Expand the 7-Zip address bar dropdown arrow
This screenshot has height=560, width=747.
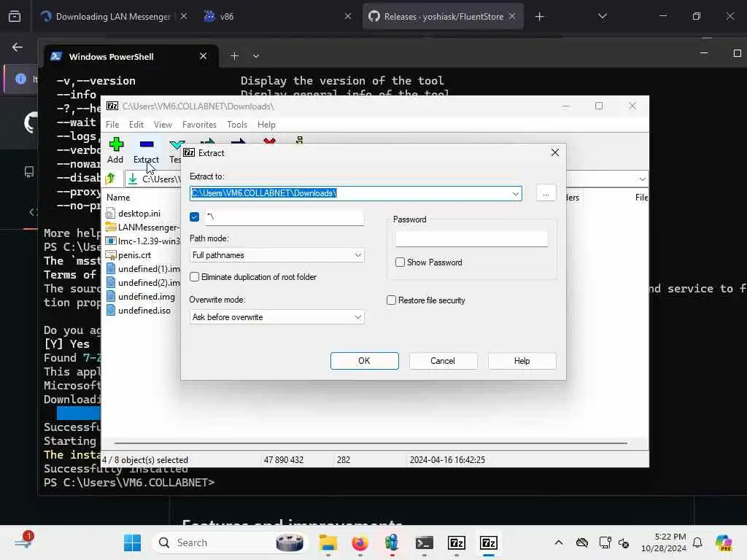tap(642, 179)
